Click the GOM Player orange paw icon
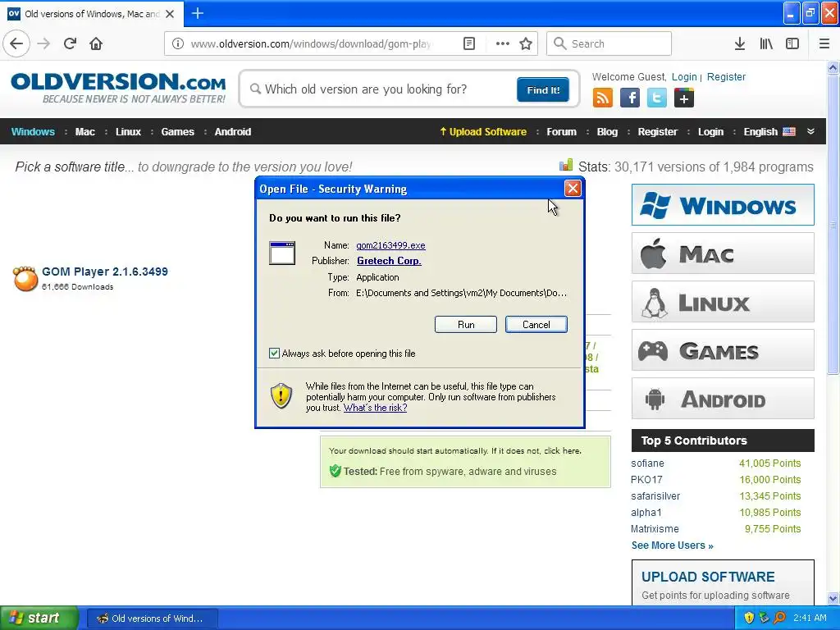840x630 pixels. pos(25,278)
